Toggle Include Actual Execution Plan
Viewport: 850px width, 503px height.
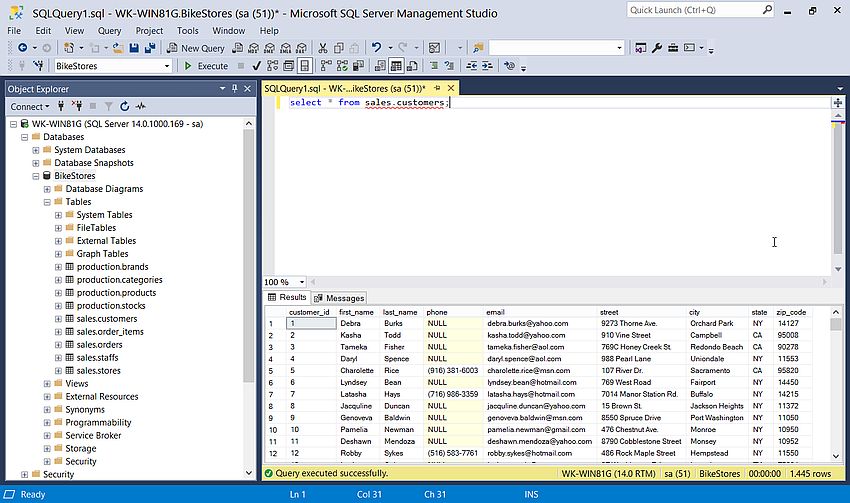pos(326,66)
